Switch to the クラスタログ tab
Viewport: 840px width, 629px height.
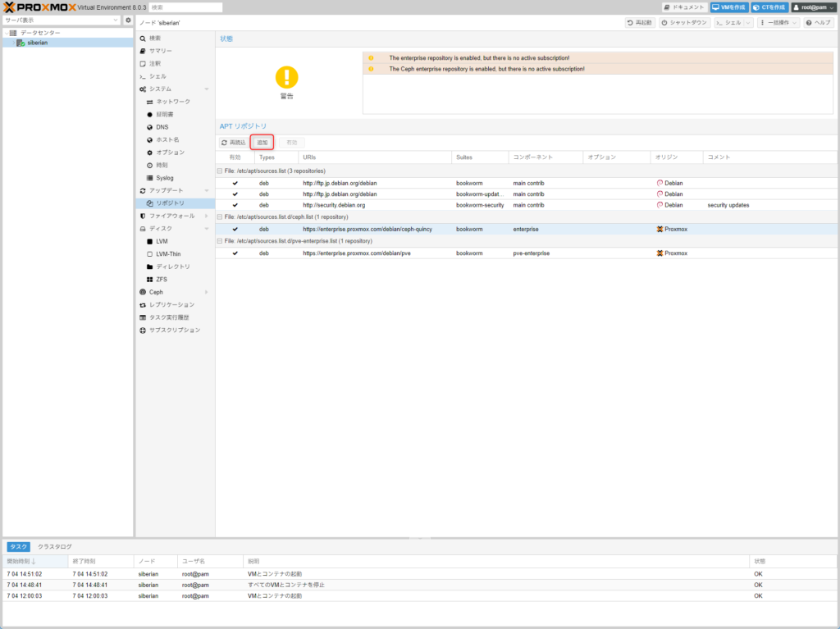pyautogui.click(x=55, y=547)
